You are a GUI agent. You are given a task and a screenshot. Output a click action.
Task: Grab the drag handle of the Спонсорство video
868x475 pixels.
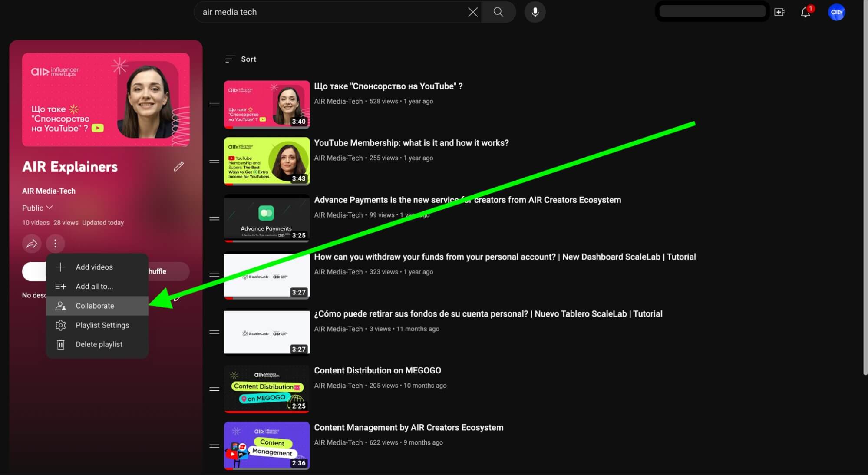pyautogui.click(x=214, y=105)
